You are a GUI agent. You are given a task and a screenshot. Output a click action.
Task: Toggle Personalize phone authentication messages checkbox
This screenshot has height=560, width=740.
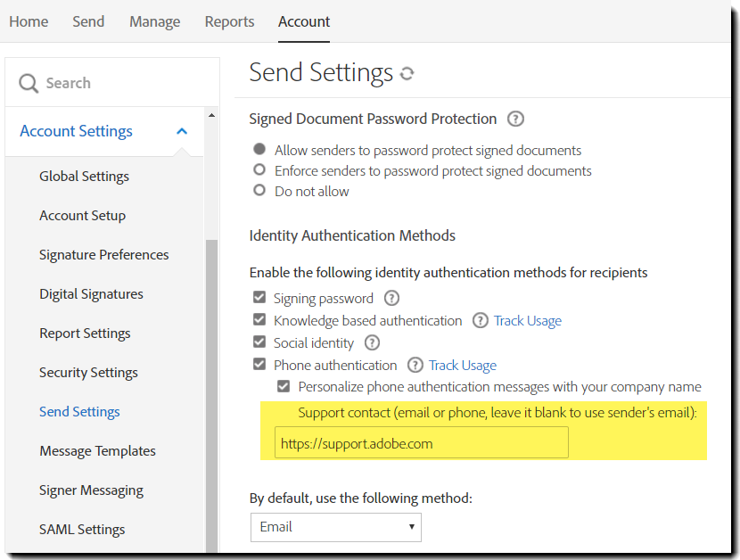click(284, 386)
